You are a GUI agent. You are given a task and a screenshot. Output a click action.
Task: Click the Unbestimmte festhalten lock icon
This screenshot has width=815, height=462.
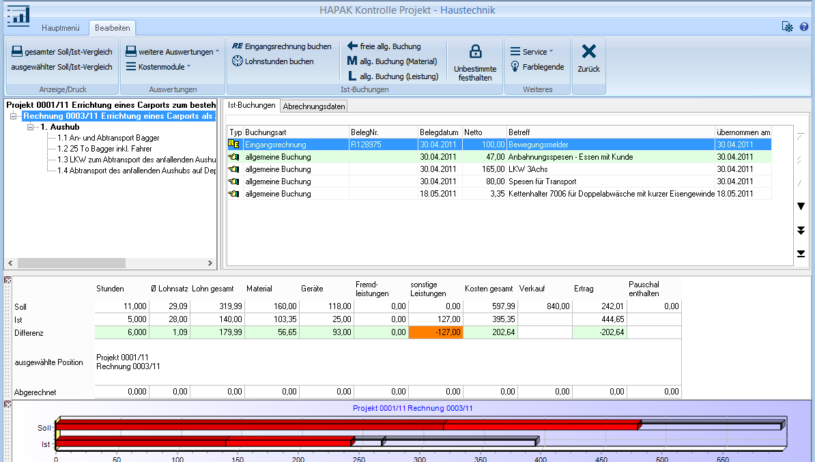pyautogui.click(x=475, y=51)
